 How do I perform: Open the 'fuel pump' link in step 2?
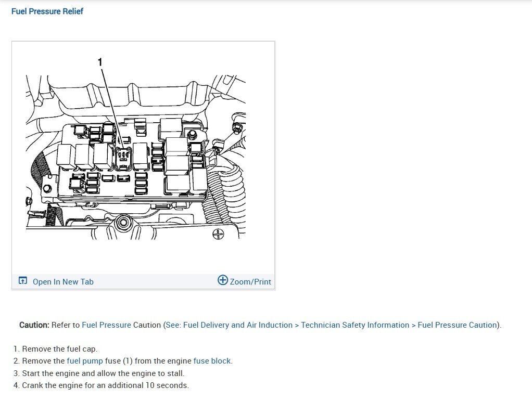point(85,361)
